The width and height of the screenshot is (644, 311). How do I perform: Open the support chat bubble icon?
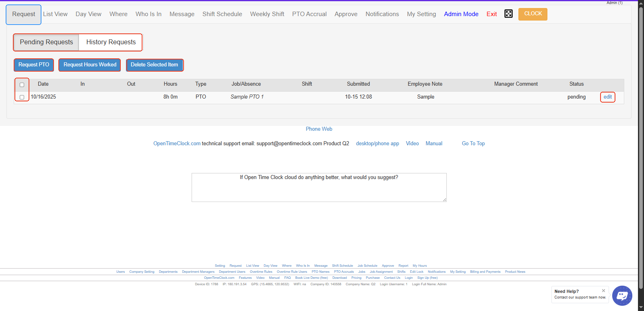pyautogui.click(x=622, y=296)
